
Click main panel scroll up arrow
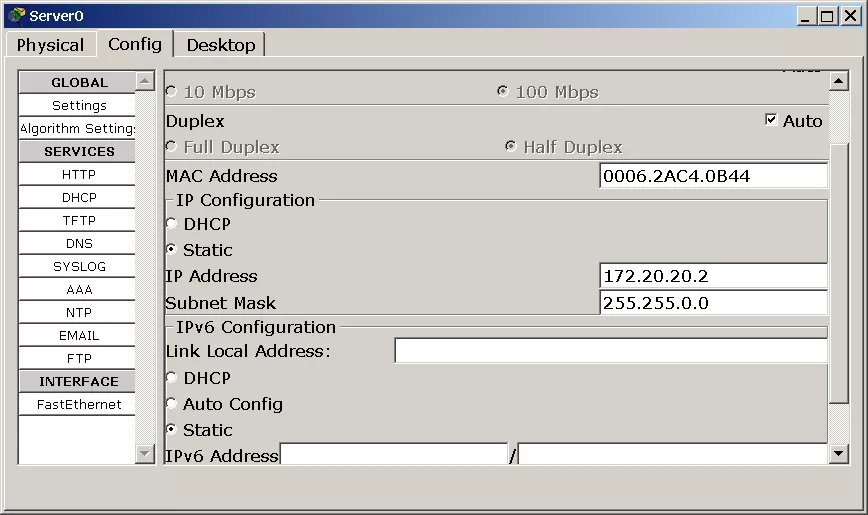tap(839, 81)
